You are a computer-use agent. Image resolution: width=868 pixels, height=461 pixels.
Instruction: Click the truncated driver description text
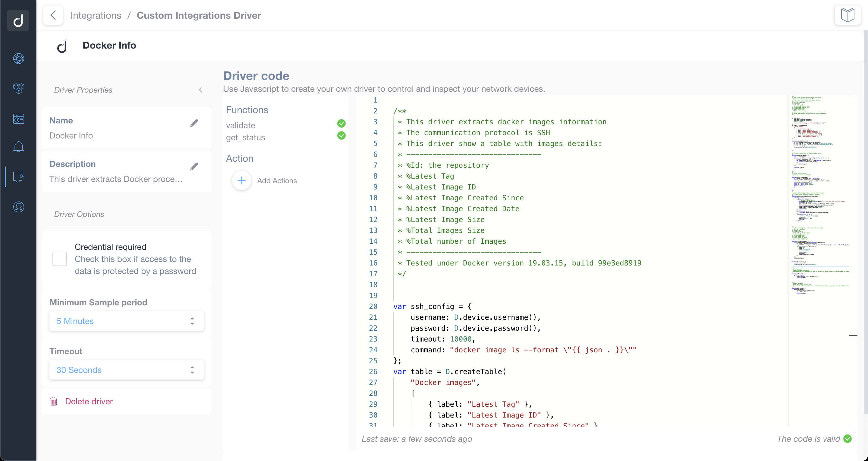116,179
